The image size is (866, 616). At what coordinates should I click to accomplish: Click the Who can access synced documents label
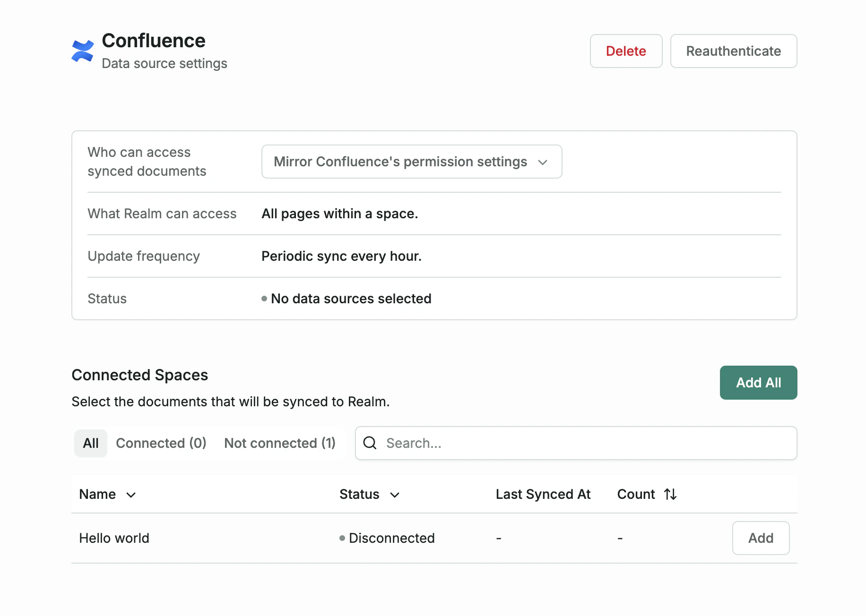147,162
